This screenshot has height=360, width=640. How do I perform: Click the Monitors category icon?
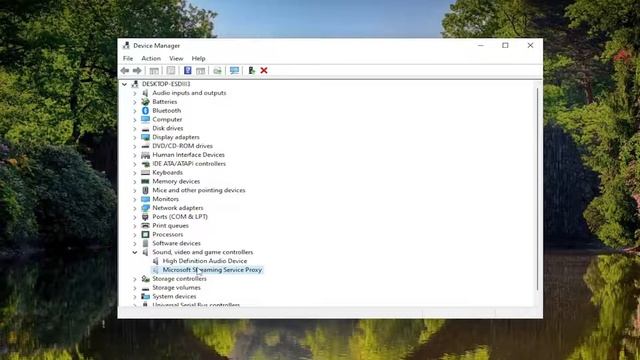(x=145, y=199)
